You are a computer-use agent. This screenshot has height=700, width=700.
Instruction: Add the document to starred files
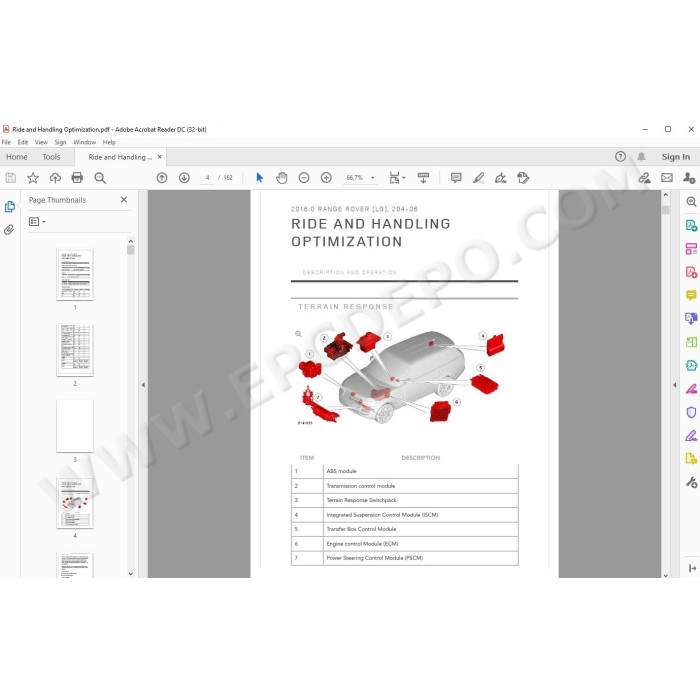(x=33, y=178)
